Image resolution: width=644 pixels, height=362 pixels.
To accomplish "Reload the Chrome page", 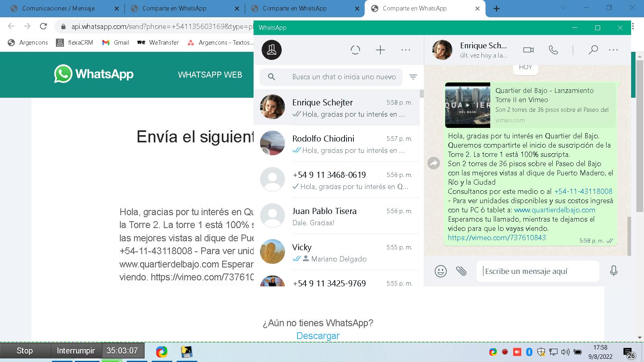I will pyautogui.click(x=43, y=27).
